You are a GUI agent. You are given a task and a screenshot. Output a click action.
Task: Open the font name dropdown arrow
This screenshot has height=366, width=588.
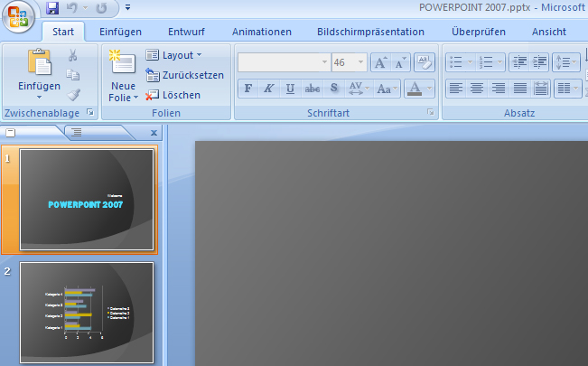[x=325, y=62]
